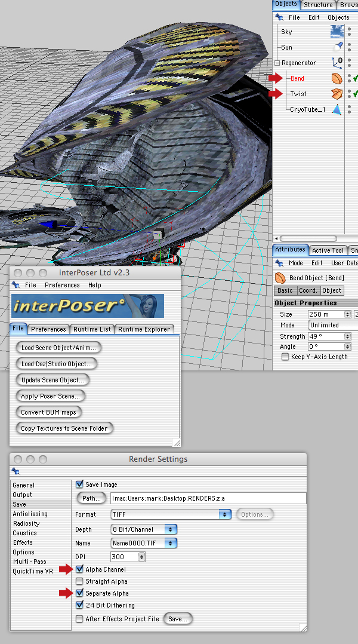Click the Path... button in Render Settings
This screenshot has width=358, height=644.
pos(91,498)
